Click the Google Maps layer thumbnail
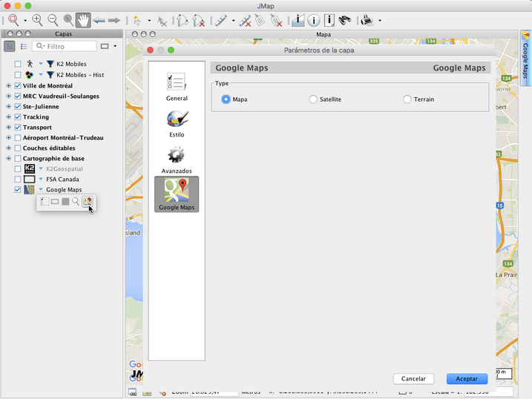This screenshot has width=532, height=399. click(29, 190)
